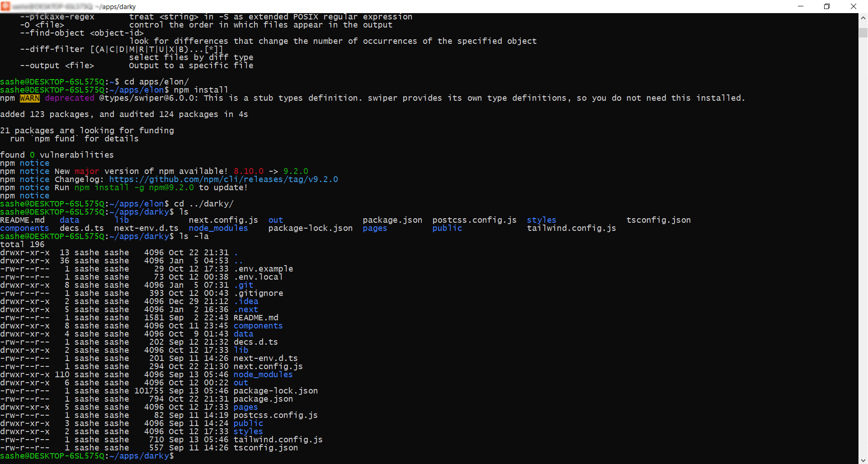This screenshot has height=464, width=868.
Task: Click 'pages' in the plain ls output
Action: pos(375,228)
